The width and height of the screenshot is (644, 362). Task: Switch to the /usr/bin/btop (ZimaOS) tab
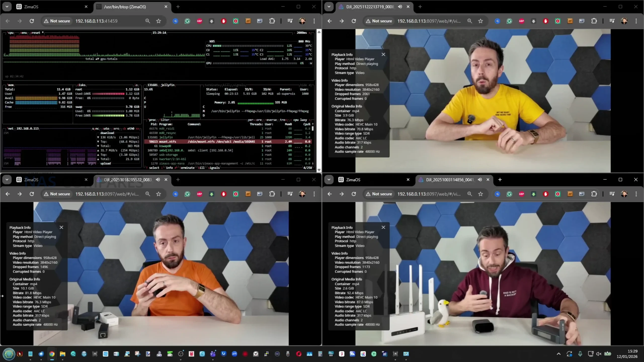125,7
